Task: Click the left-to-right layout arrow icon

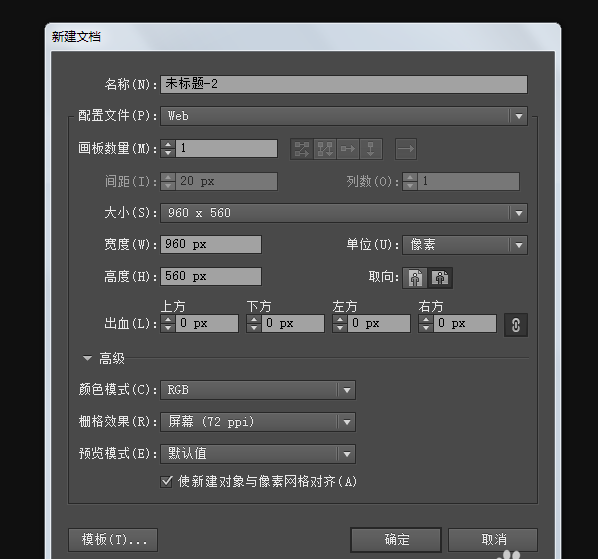Action: [x=406, y=149]
